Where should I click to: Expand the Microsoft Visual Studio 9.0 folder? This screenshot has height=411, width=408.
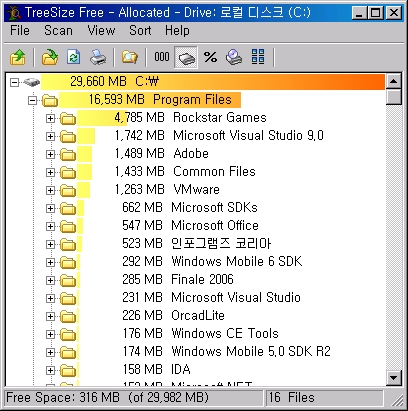point(50,136)
